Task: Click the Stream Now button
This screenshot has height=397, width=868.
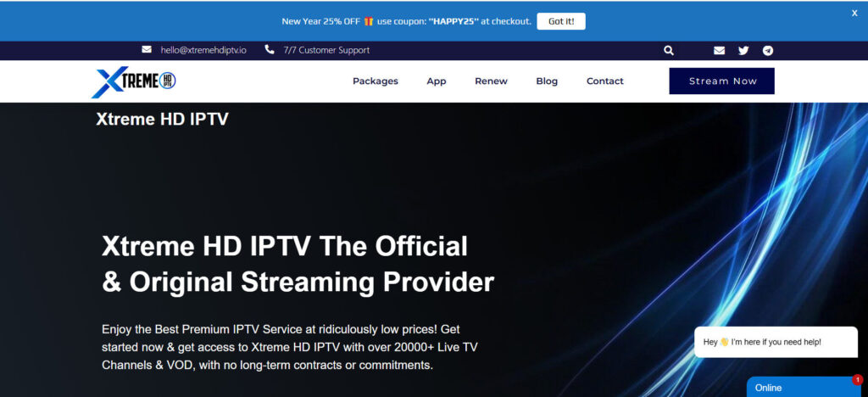Action: pyautogui.click(x=722, y=81)
